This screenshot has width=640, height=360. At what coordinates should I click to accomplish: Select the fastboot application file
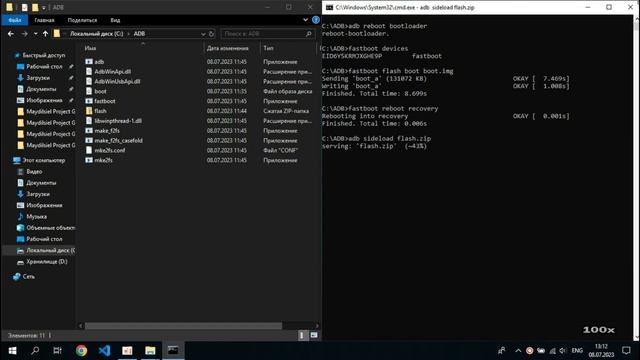[104, 101]
